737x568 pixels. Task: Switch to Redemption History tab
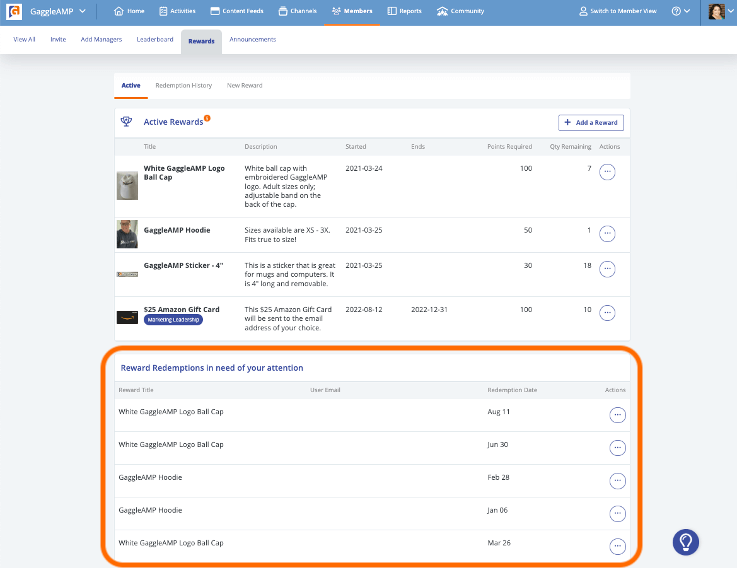(184, 86)
